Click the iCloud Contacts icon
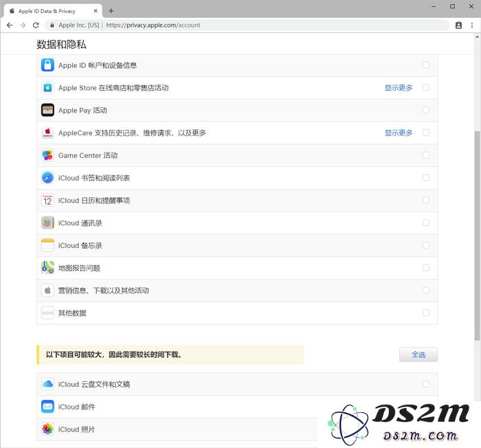The height and width of the screenshot is (448, 481). 47,223
